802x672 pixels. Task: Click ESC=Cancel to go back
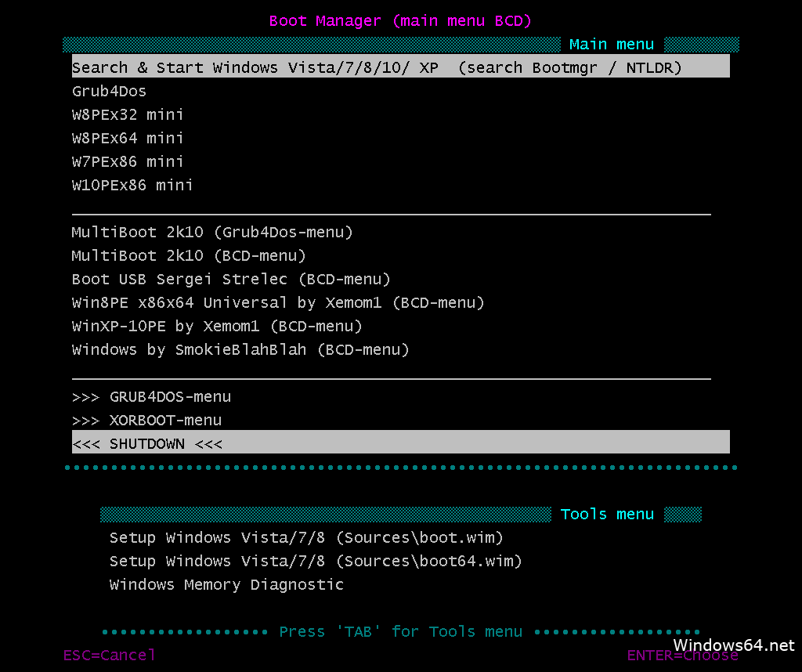109,655
